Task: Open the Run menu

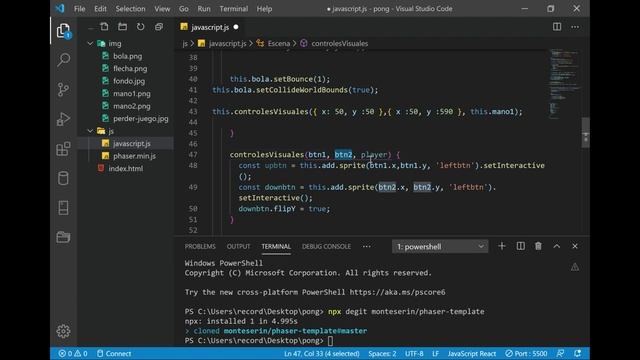Action: pos(204,9)
